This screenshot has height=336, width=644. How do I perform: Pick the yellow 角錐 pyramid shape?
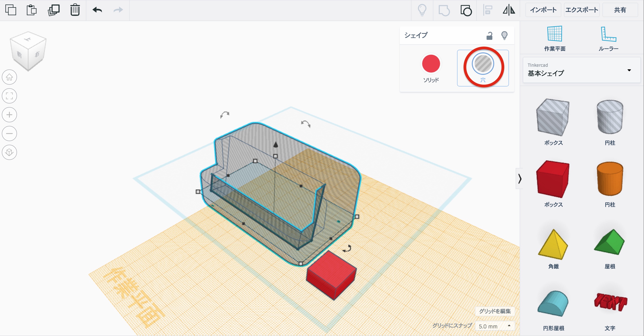pos(553,244)
